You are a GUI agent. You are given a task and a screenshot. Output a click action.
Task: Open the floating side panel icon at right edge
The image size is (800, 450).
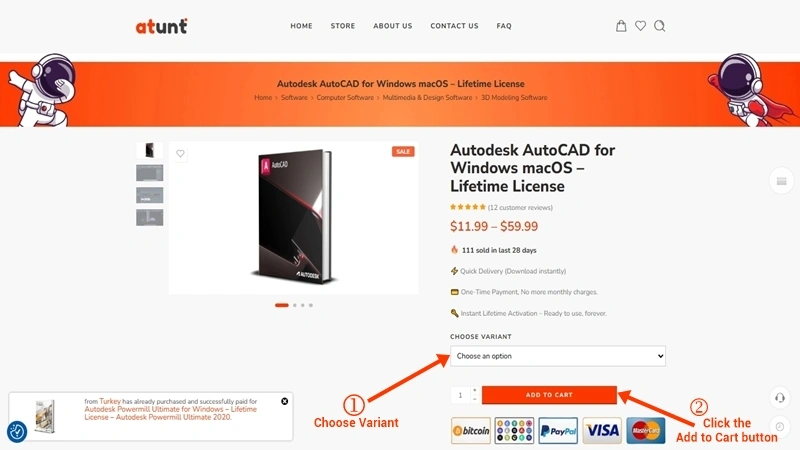point(781,181)
